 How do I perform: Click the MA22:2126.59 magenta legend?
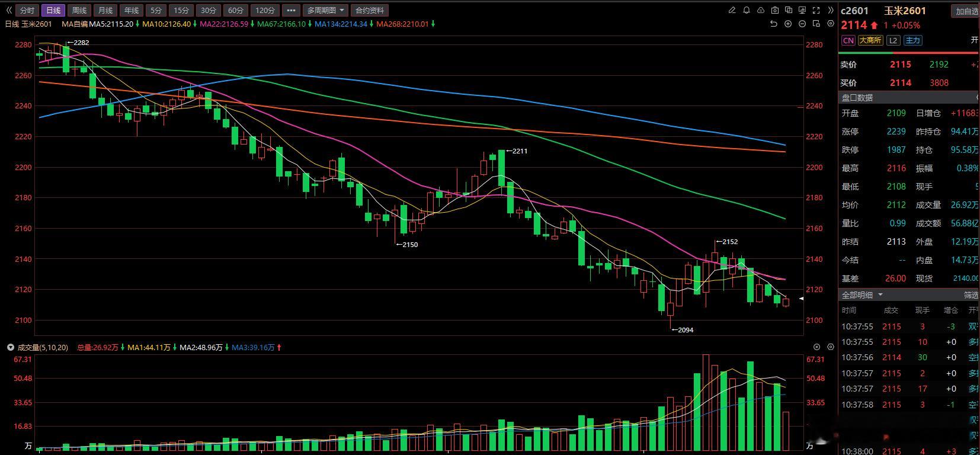pos(225,24)
